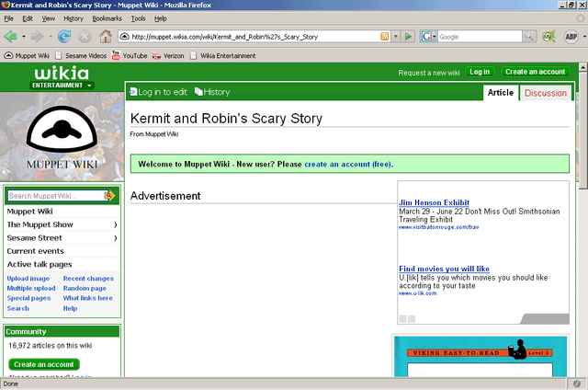Click the browser Forward arrow button
This screenshot has width=588, height=390.
pyautogui.click(x=37, y=37)
